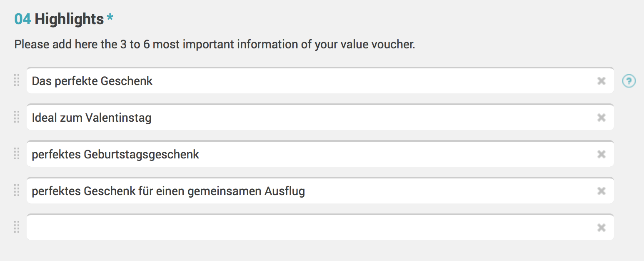Edit the 'Ideal zum Valentinstag' field
The image size is (644, 261).
pos(320,117)
